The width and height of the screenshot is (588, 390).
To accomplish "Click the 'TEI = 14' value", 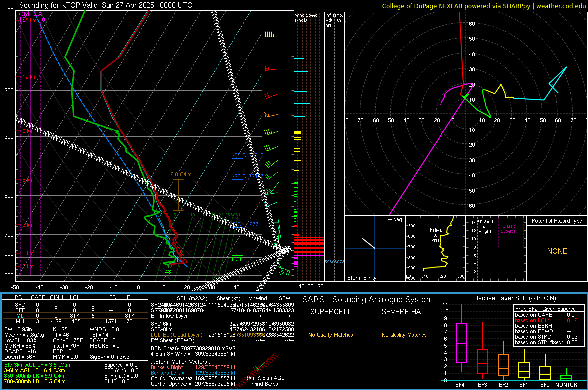I will pyautogui.click(x=99, y=335).
